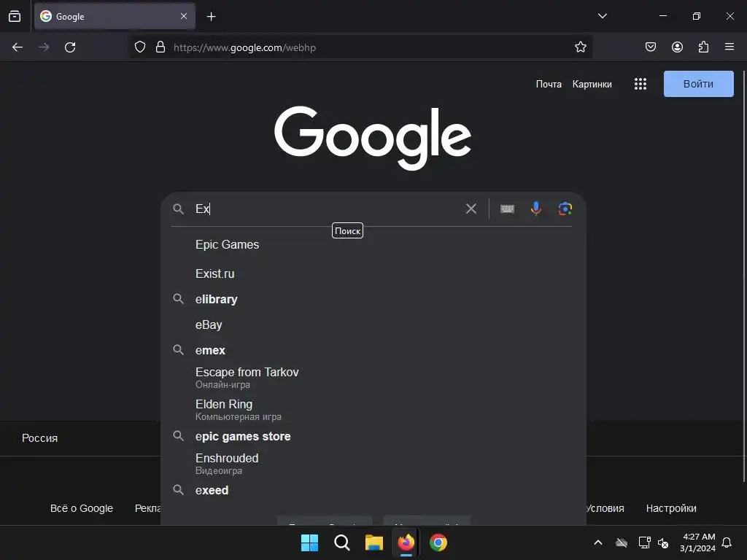747x560 pixels.
Task: Switch to Firefox in taskbar
Action: (x=406, y=542)
